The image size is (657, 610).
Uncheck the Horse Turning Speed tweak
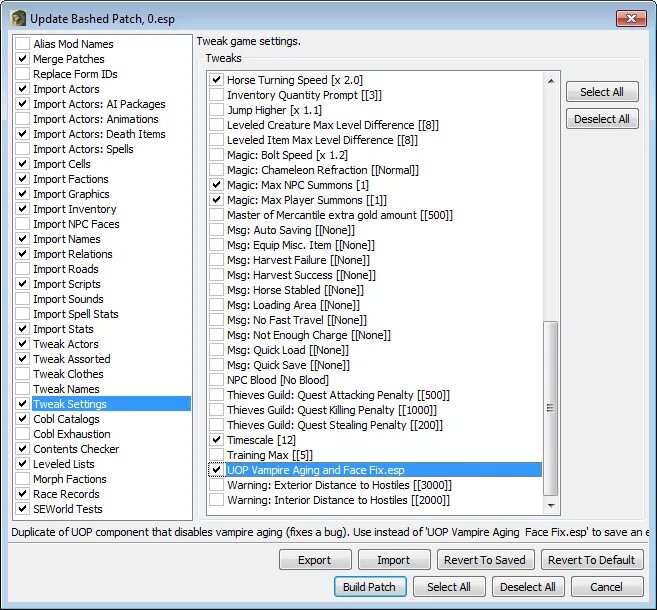(216, 80)
